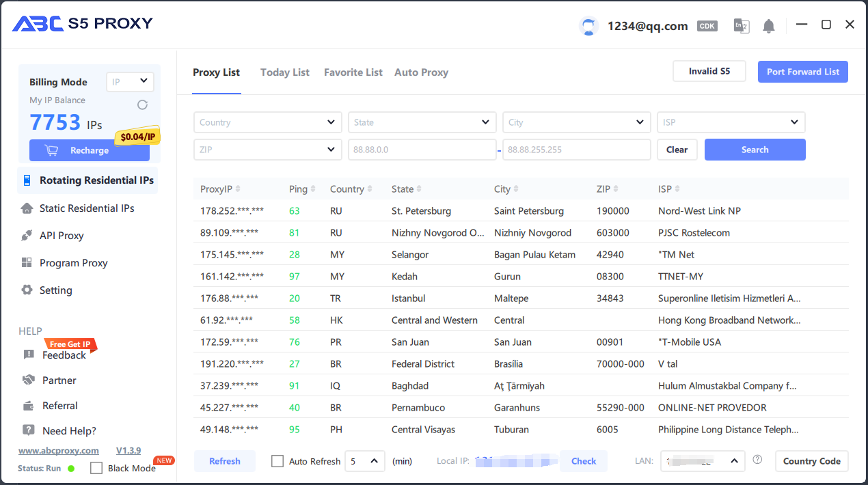Click the blue Search button

pyautogui.click(x=755, y=150)
